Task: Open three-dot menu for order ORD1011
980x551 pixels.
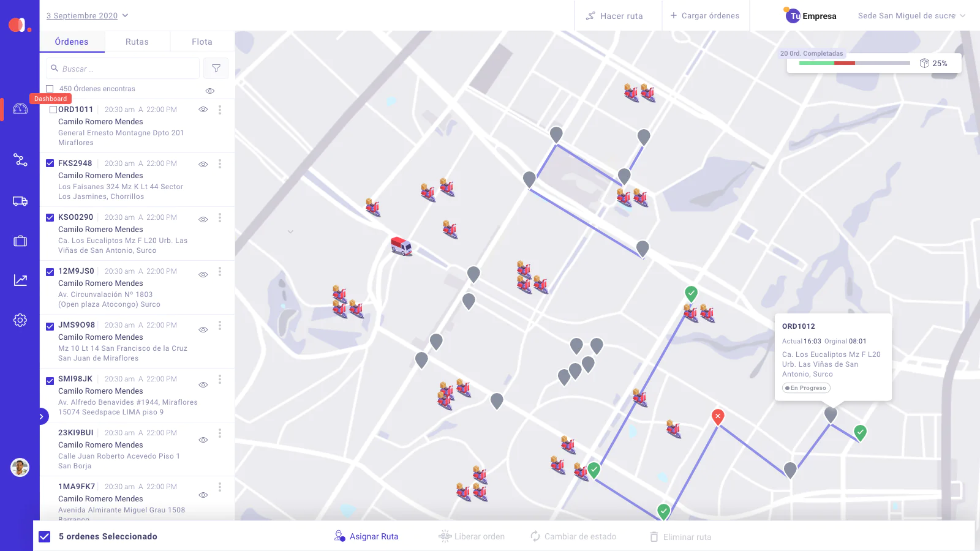Action: point(220,110)
